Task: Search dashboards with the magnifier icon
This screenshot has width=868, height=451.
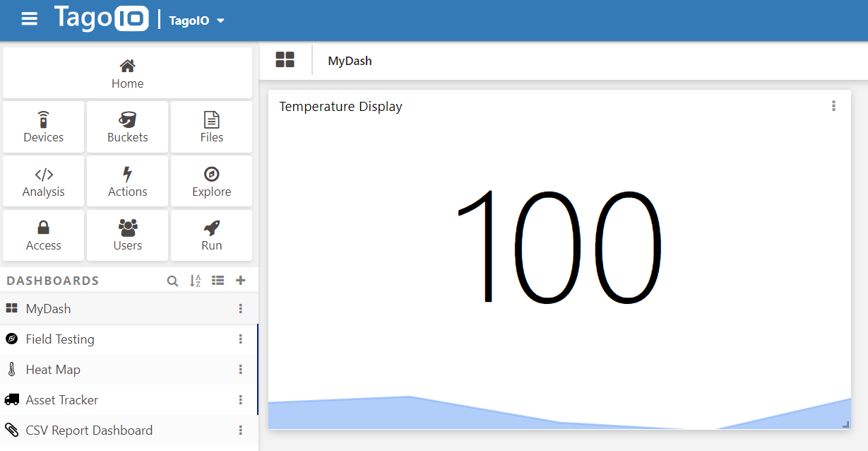Action: click(172, 281)
